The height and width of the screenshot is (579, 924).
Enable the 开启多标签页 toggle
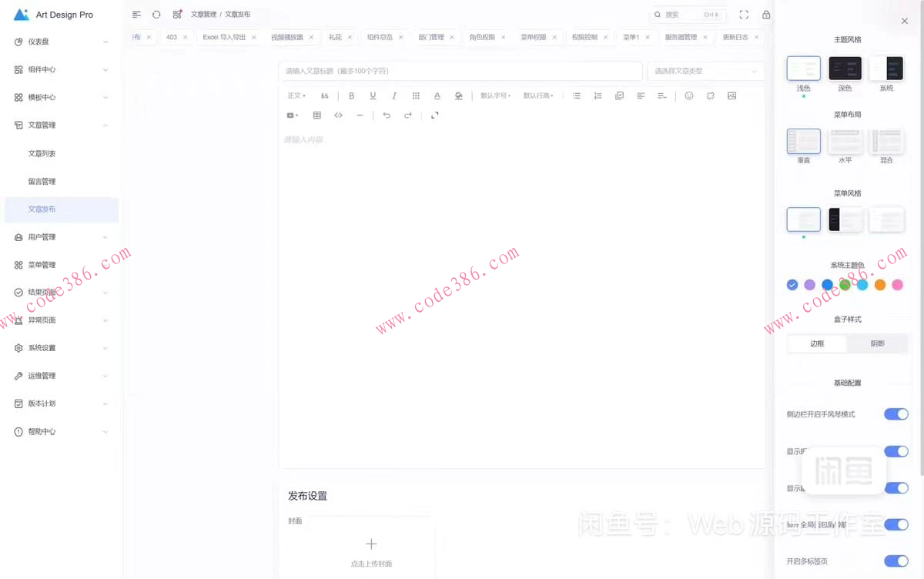(896, 561)
